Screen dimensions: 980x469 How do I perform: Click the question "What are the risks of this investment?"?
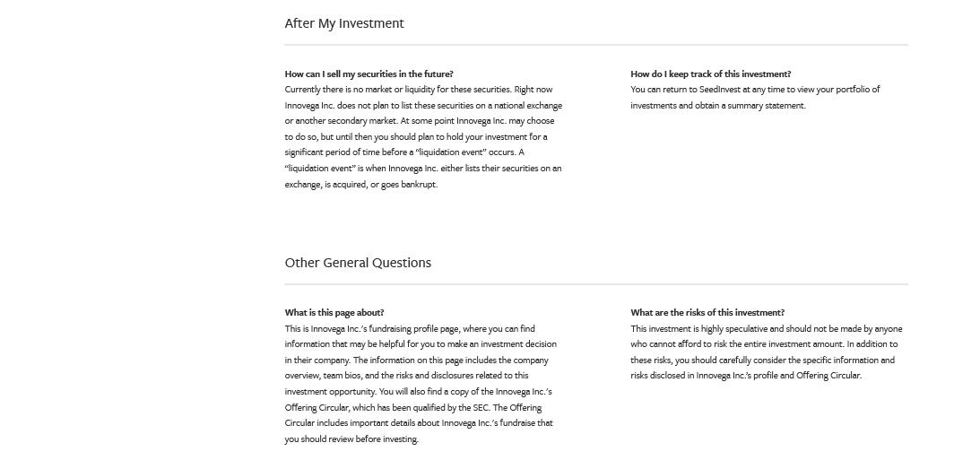point(707,312)
